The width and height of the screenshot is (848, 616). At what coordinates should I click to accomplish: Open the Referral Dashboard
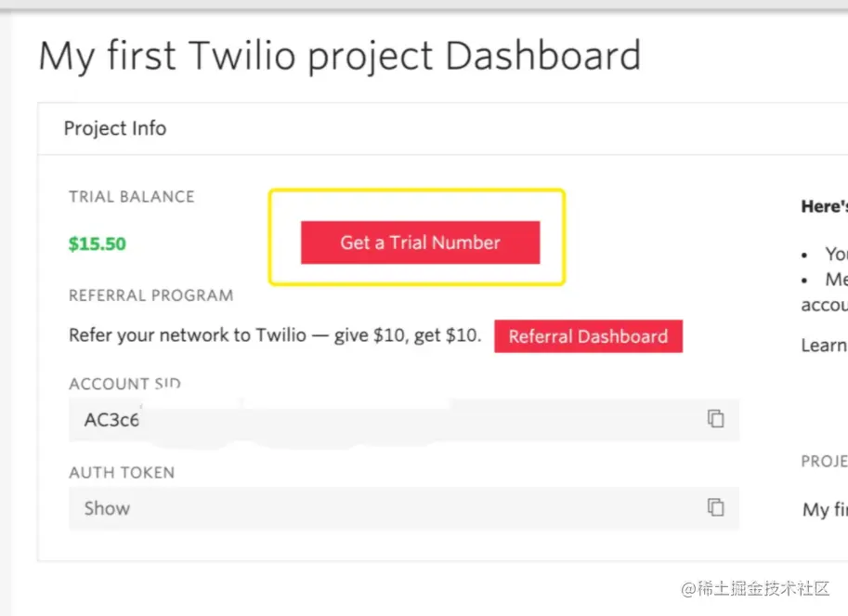click(588, 336)
